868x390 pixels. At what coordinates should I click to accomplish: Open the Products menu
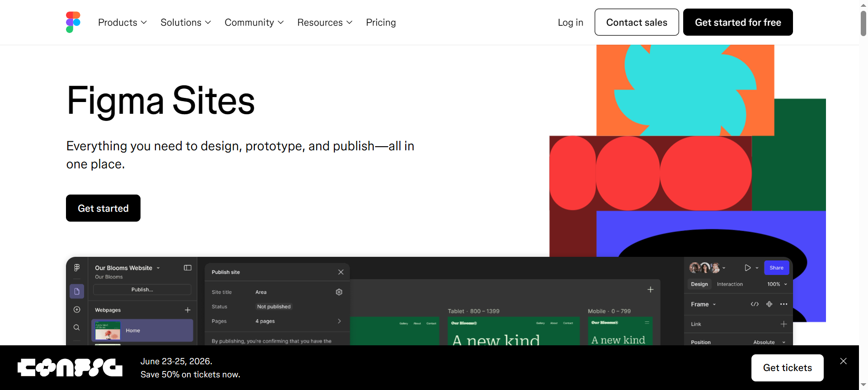click(x=122, y=23)
